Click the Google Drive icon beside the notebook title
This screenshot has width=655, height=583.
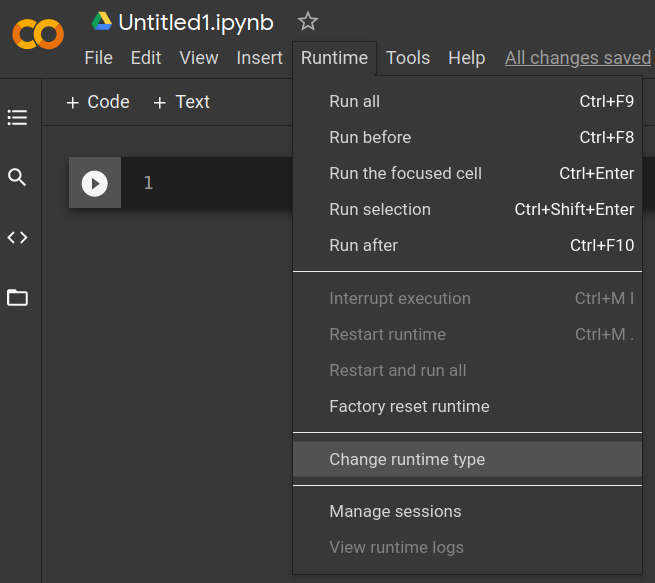pyautogui.click(x=102, y=21)
